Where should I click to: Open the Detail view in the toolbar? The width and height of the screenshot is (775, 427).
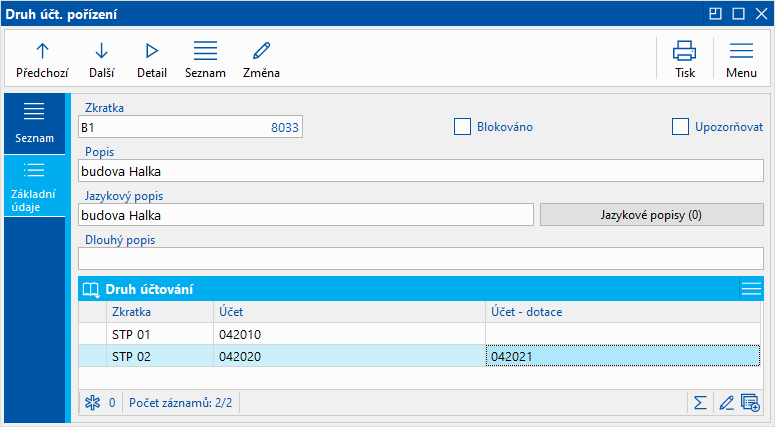(x=152, y=60)
